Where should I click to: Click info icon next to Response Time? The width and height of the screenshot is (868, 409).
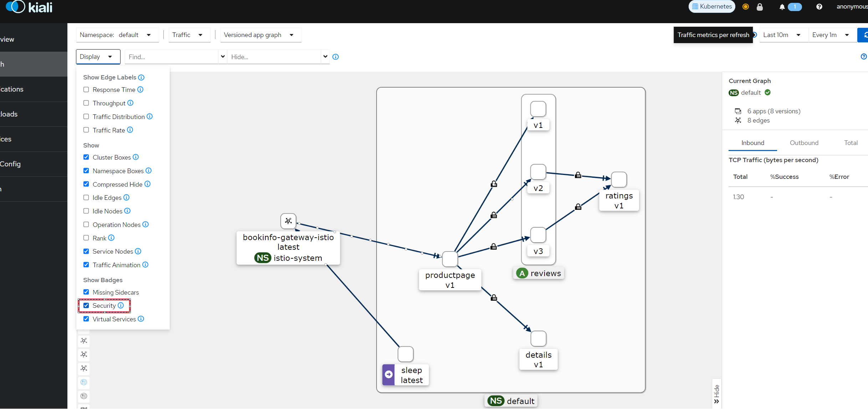pyautogui.click(x=141, y=89)
